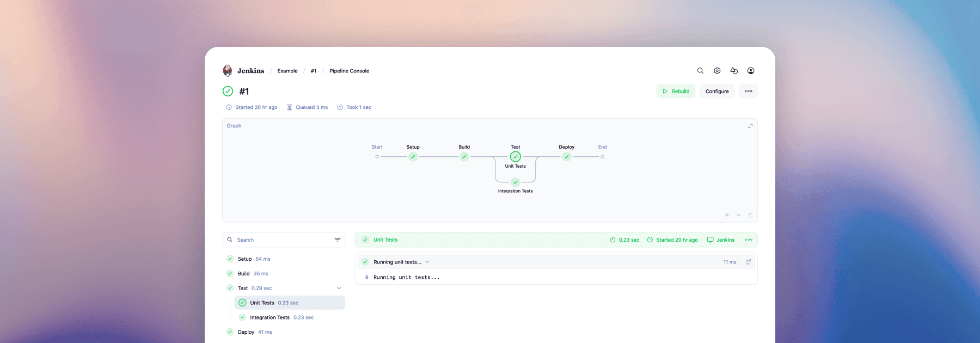This screenshot has width=980, height=343.
Task: Reset the pipeline graph zoom
Action: pos(750,215)
